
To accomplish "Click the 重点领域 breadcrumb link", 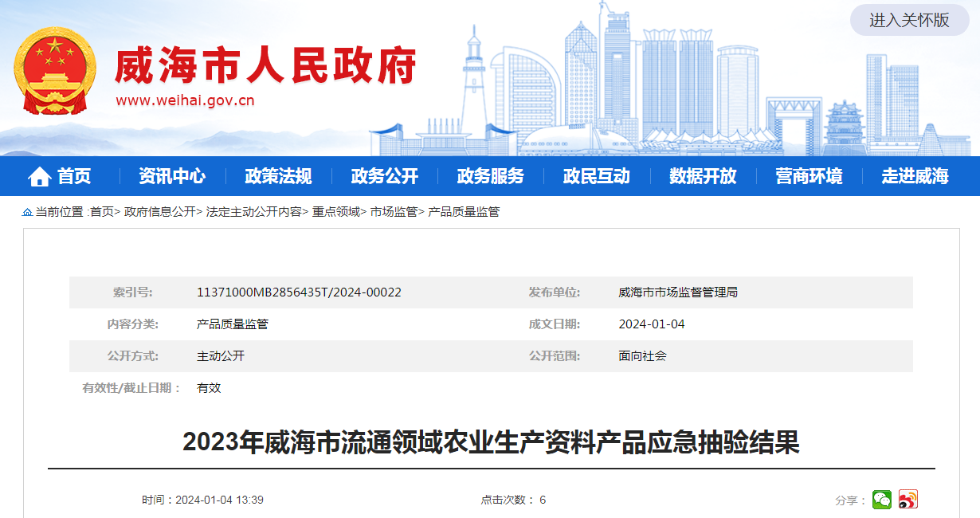I will click(335, 212).
